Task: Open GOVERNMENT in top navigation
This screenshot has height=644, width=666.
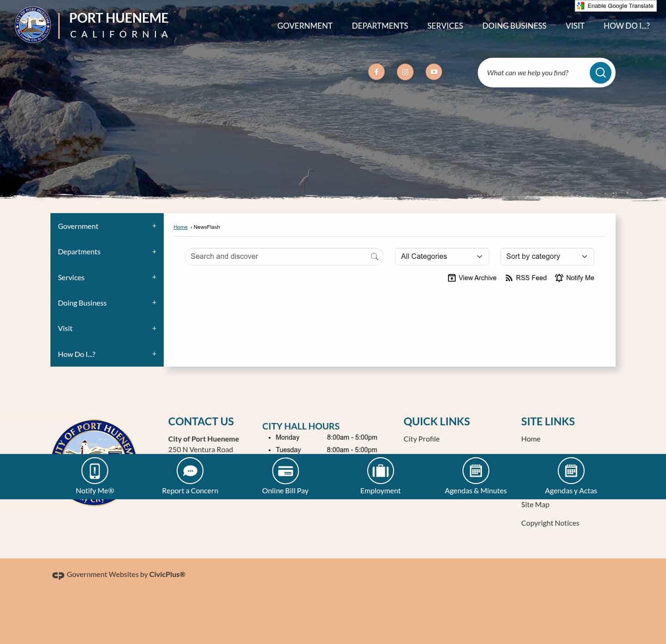Action: [305, 26]
